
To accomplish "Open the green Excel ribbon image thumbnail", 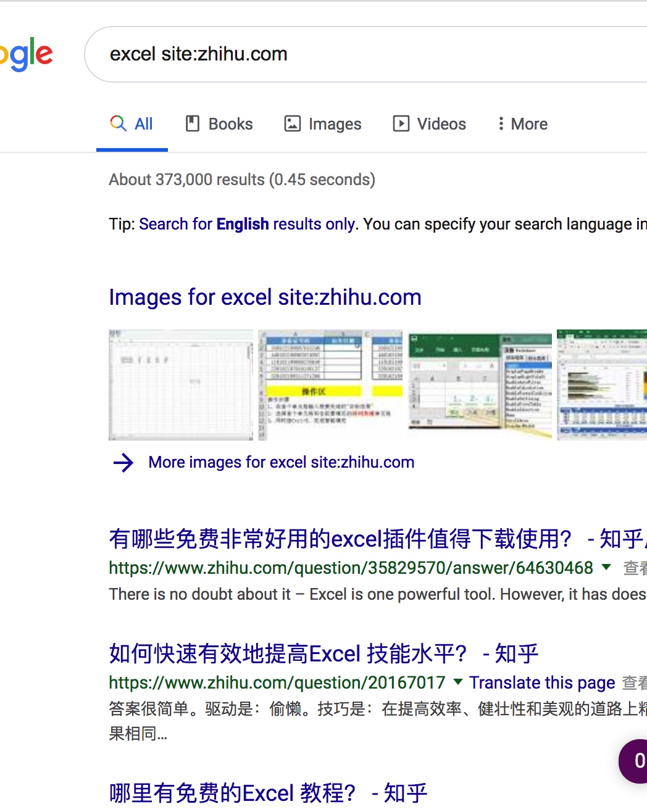I will point(480,384).
